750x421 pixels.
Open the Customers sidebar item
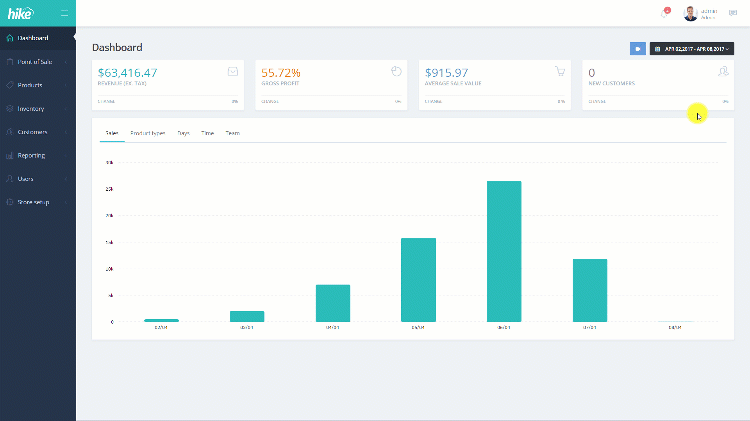click(x=38, y=132)
